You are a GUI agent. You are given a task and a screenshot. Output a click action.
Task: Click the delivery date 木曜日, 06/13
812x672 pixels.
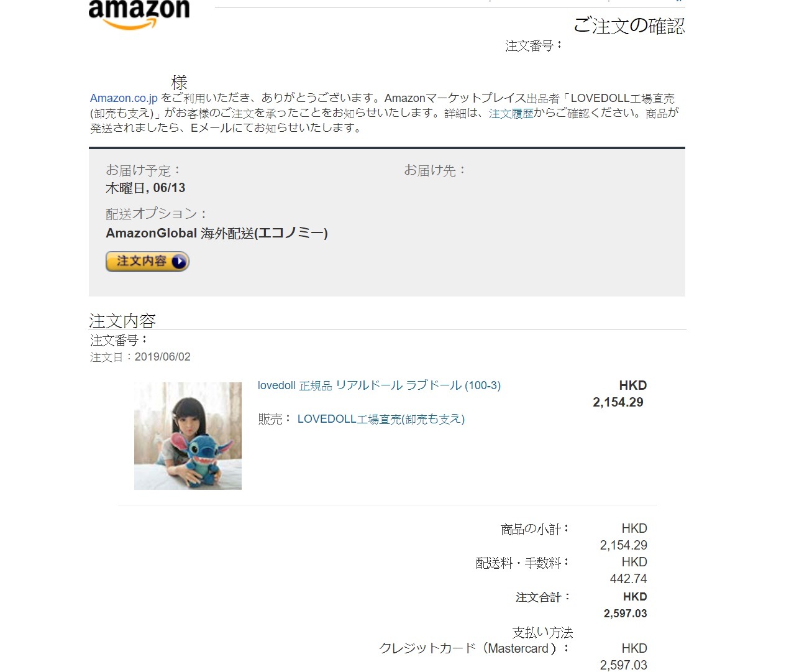click(x=145, y=188)
